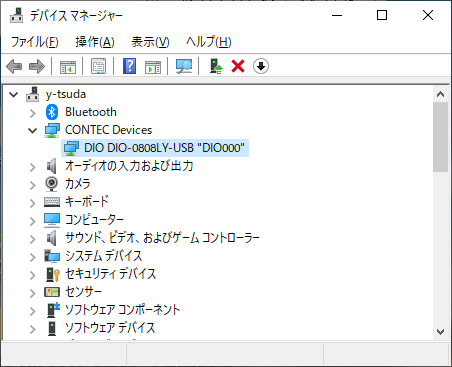Select the CONTEC Devices label
The image size is (452, 367).
coord(108,130)
